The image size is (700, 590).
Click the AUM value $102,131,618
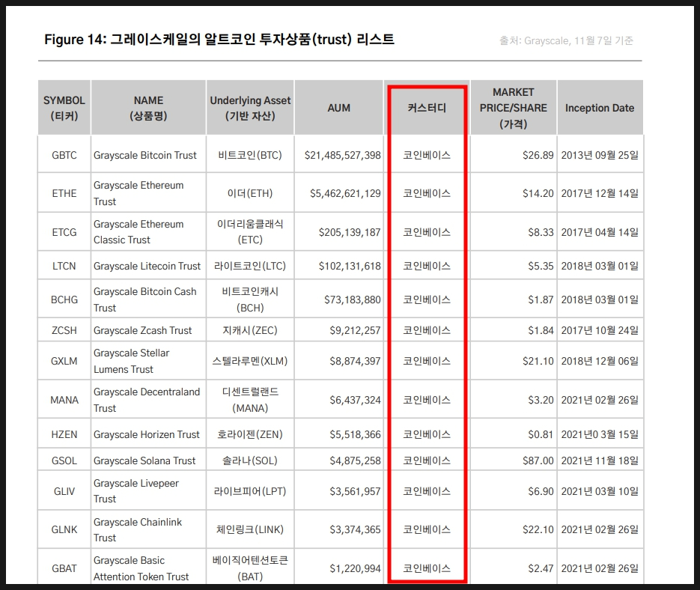[x=350, y=266]
